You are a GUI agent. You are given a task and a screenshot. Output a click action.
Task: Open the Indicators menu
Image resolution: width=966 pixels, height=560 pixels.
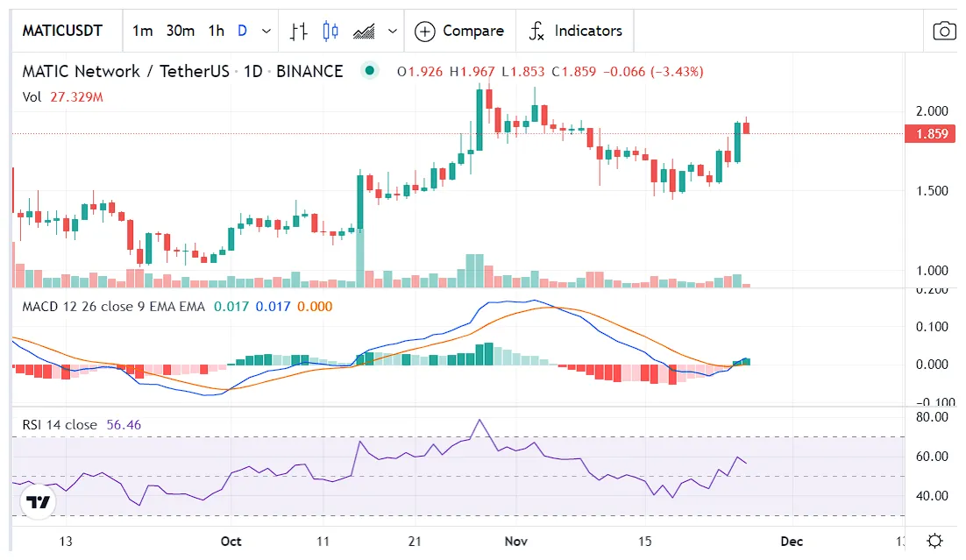[575, 32]
